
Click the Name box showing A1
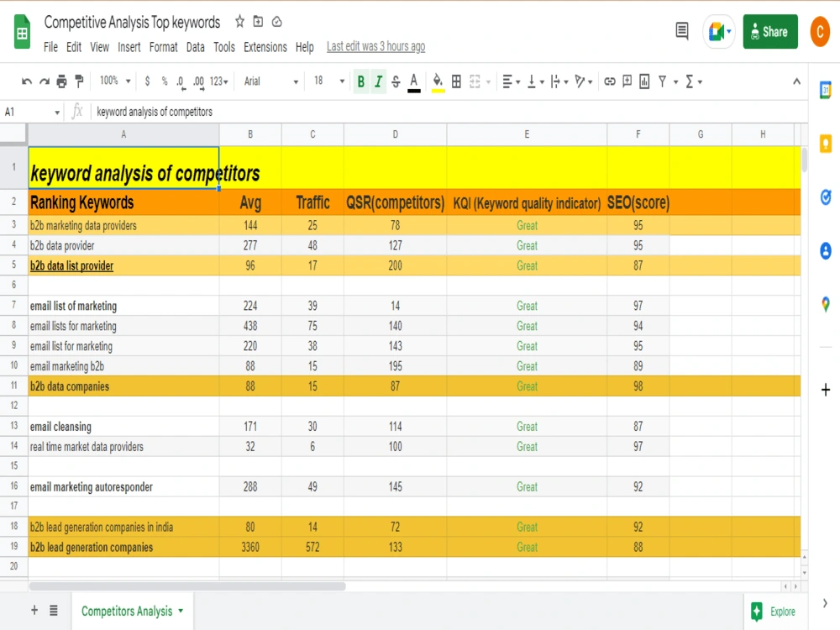(x=31, y=112)
